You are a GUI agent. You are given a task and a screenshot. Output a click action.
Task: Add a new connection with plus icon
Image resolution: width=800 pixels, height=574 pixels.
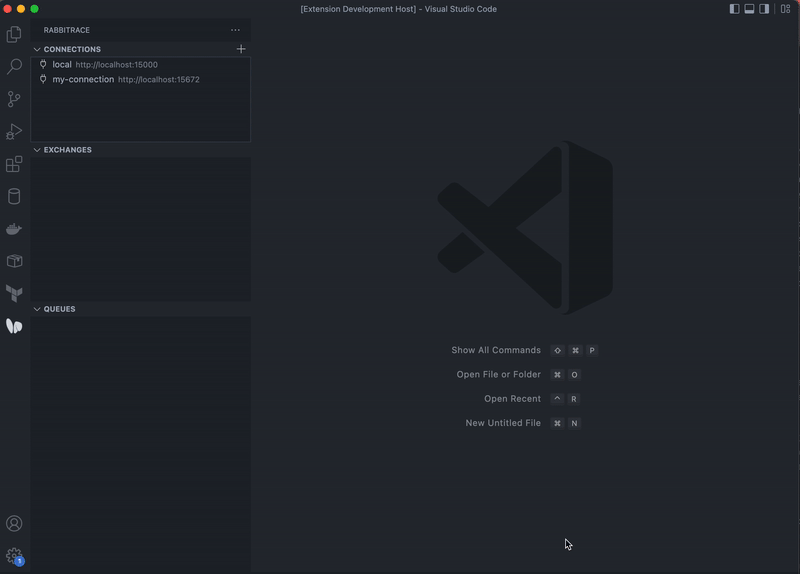tap(241, 49)
